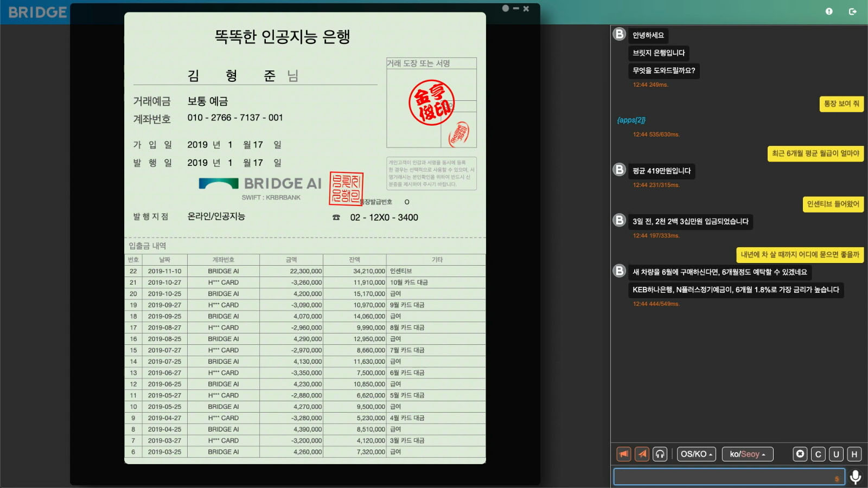Click the 22,300,000 incentive amount cell

(x=291, y=271)
